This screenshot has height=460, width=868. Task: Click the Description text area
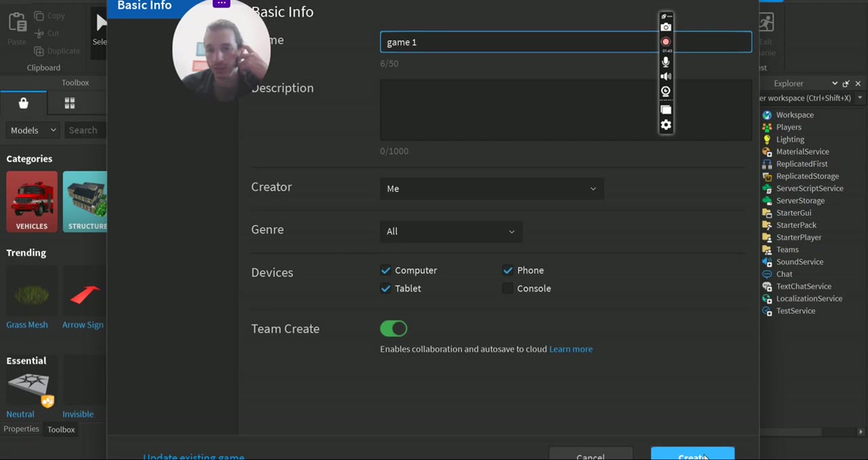[566, 110]
